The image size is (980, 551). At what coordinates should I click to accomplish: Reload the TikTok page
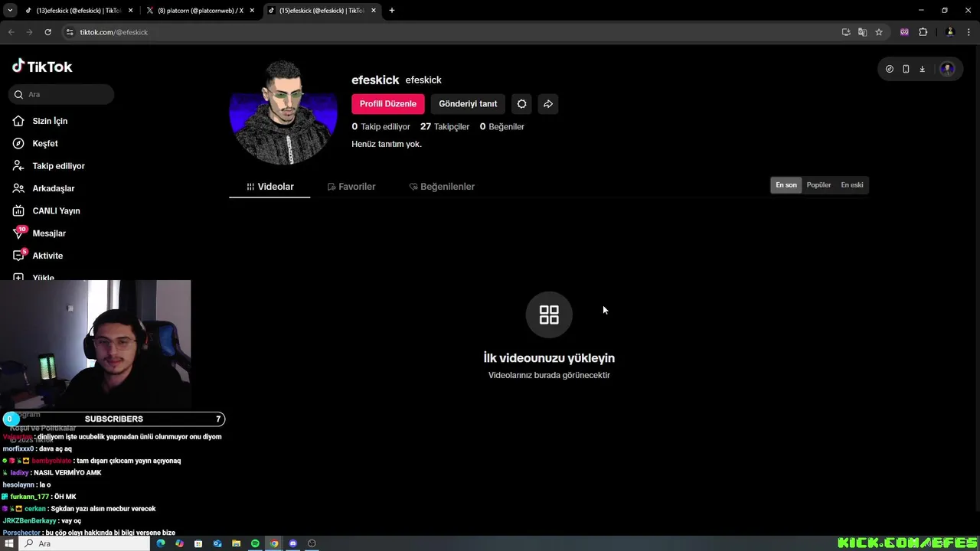47,32
